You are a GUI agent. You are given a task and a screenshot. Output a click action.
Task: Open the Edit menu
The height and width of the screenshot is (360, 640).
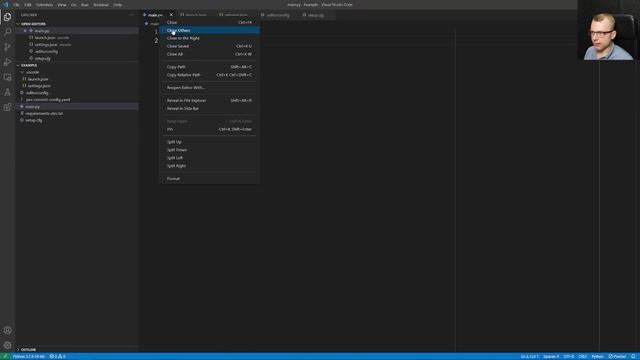pyautogui.click(x=28, y=4)
